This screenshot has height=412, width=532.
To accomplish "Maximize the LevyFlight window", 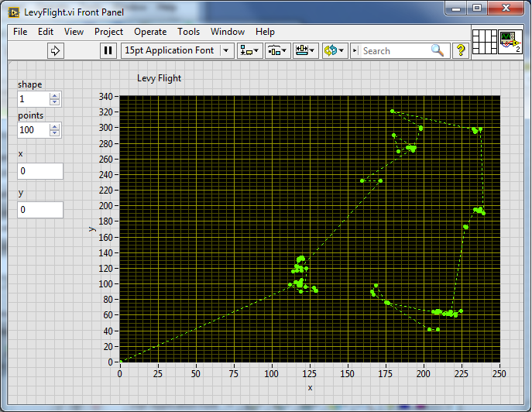I will pyautogui.click(x=477, y=9).
